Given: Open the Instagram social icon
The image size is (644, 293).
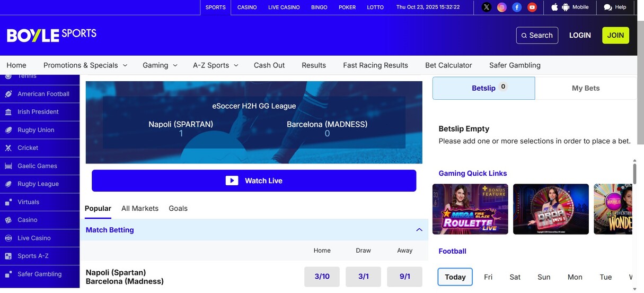Looking at the screenshot, I should 502,7.
